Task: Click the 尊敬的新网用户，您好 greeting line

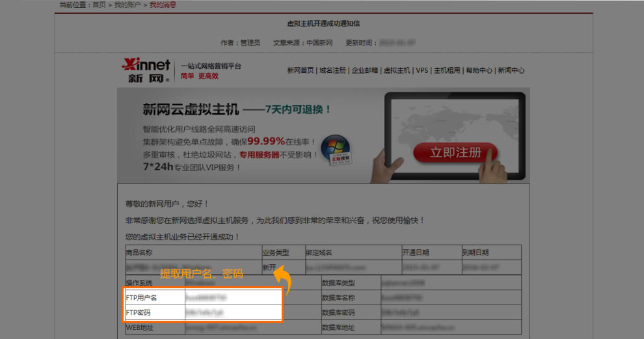Action: point(167,204)
